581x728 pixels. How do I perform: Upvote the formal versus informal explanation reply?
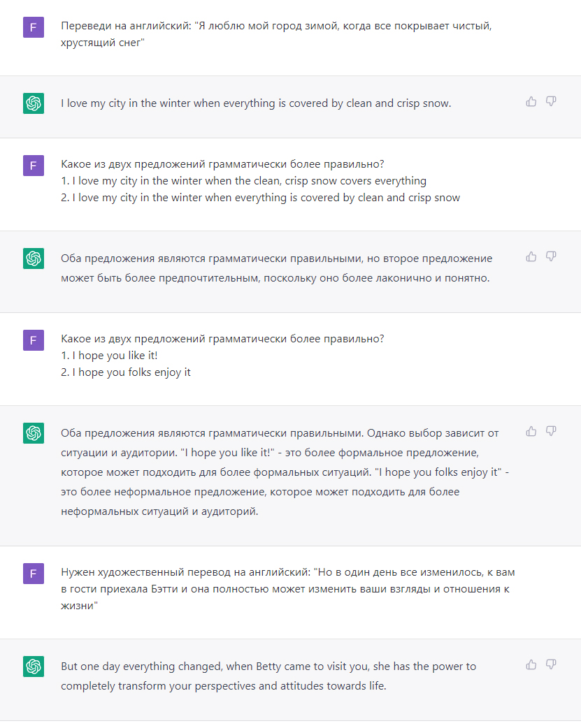pos(531,431)
